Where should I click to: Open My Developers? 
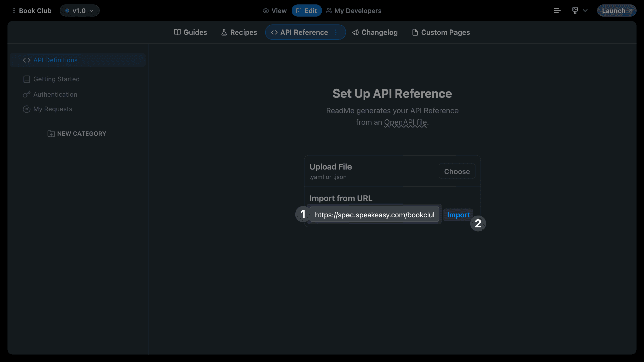[354, 11]
